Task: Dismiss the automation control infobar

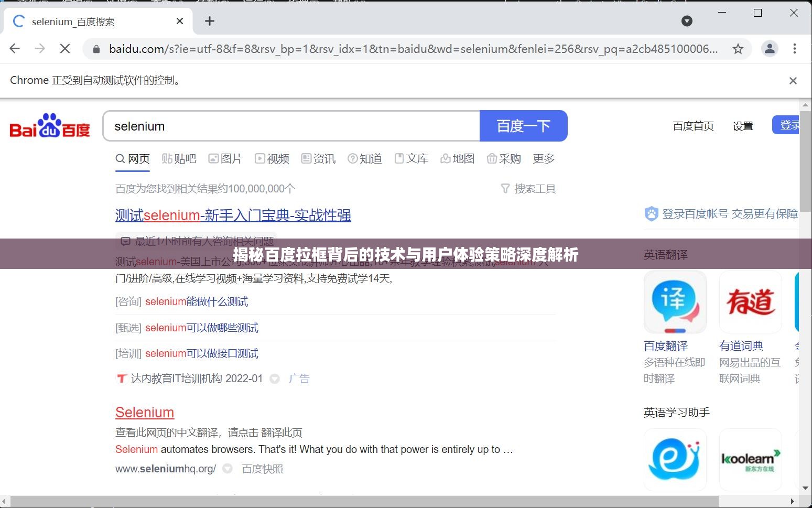Action: point(793,80)
